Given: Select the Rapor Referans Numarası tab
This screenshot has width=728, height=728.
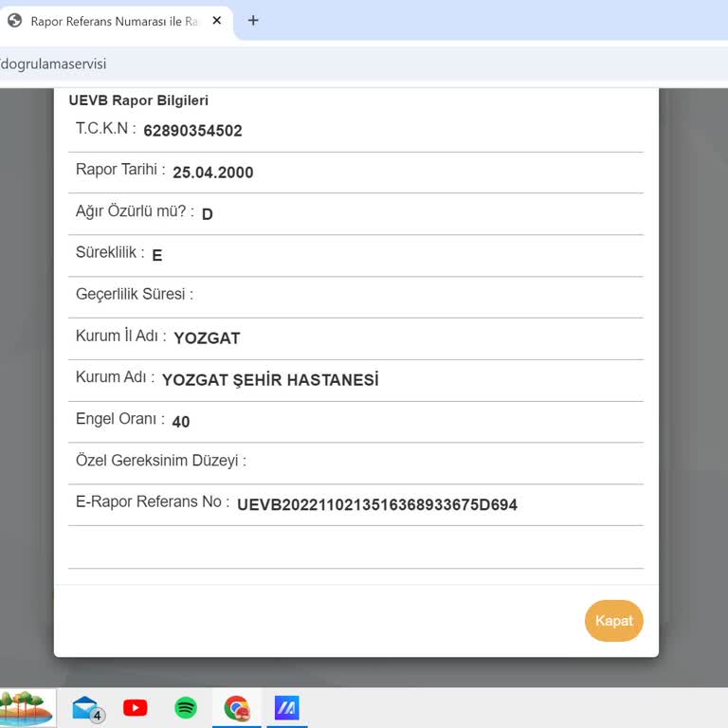Looking at the screenshot, I should tap(114, 22).
